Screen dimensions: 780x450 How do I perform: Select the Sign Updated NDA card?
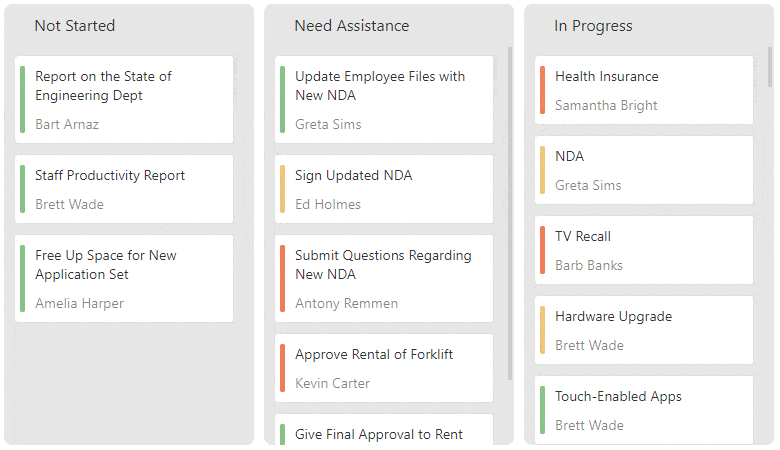tap(384, 189)
